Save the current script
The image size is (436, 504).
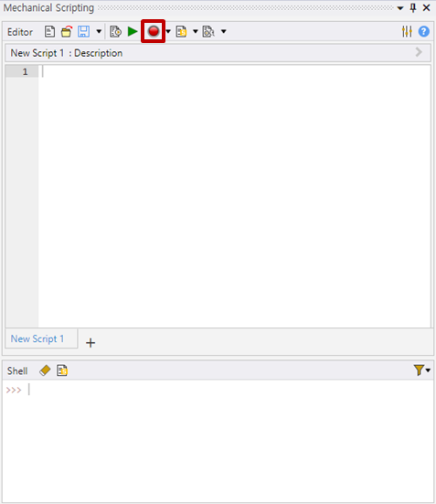coord(83,32)
